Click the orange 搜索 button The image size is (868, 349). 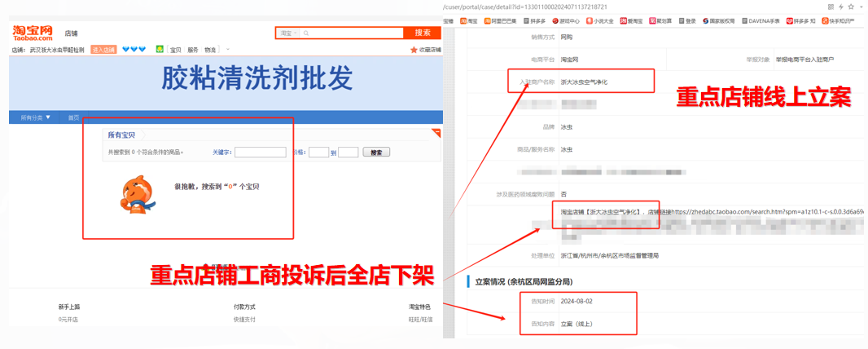click(423, 33)
